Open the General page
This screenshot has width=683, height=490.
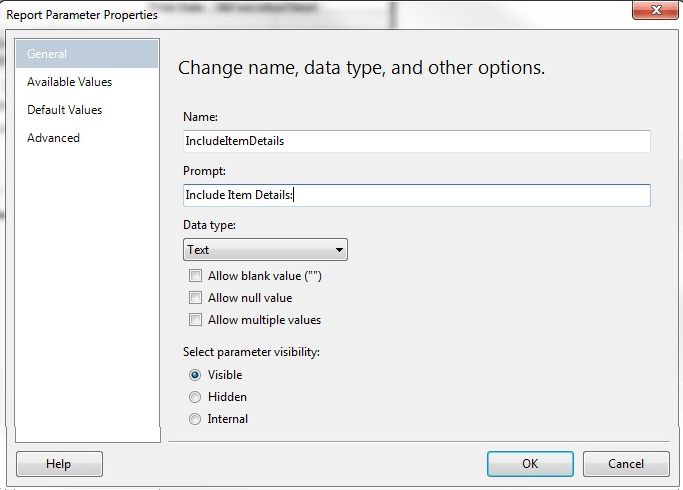pos(87,54)
